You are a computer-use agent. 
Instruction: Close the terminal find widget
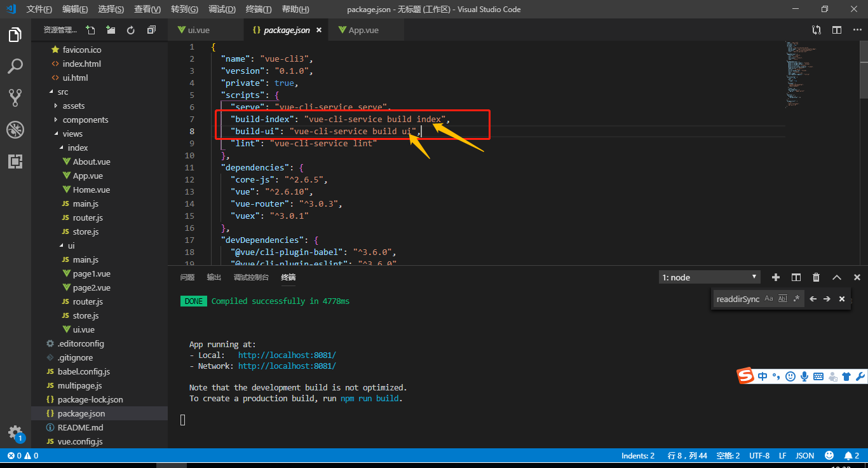[842, 299]
